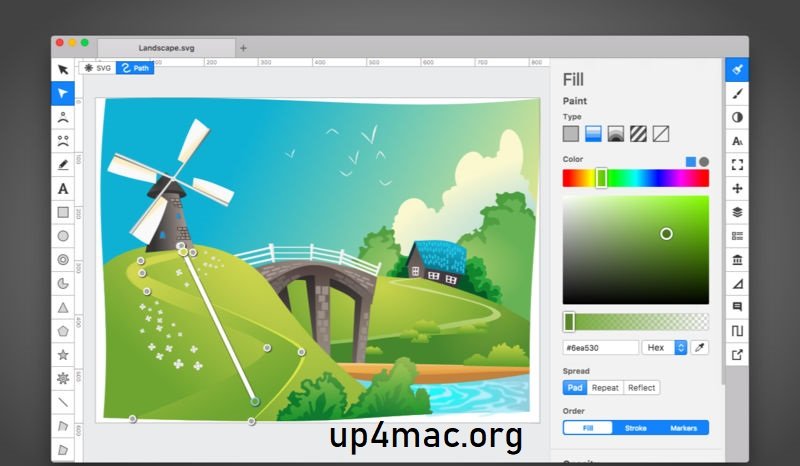Set paint type to linear gradient
Screen dimensions: 800x466
coord(593,134)
